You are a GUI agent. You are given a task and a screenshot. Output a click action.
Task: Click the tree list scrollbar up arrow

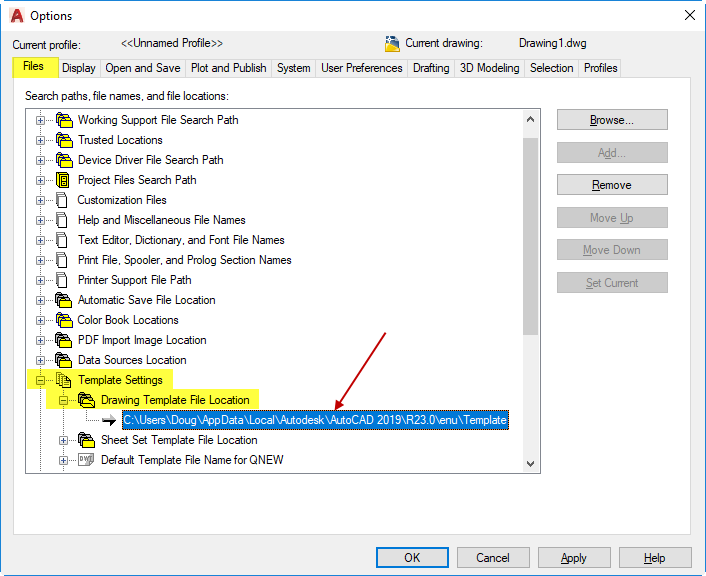pyautogui.click(x=530, y=119)
